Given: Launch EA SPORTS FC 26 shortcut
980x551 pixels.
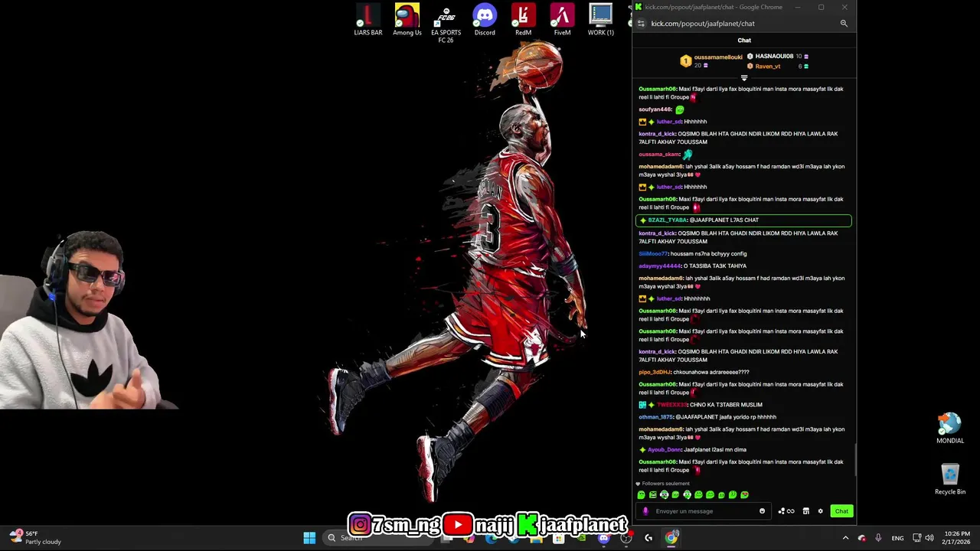Looking at the screenshot, I should (x=446, y=24).
